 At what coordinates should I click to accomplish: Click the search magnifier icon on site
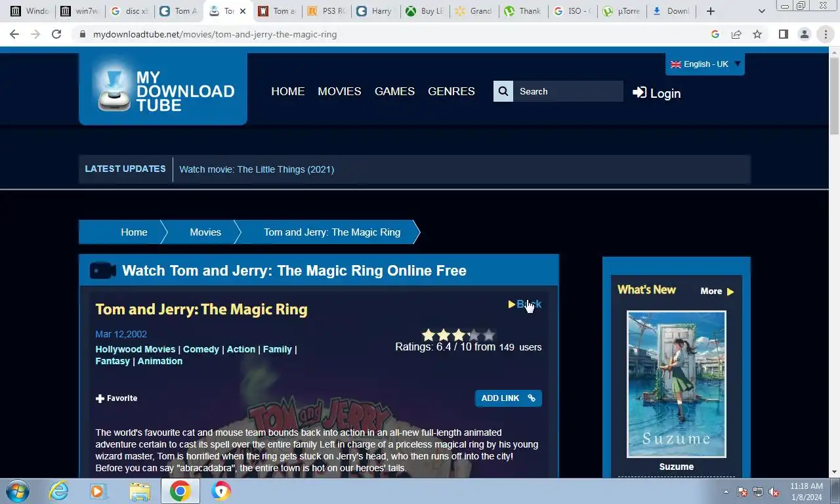click(503, 91)
